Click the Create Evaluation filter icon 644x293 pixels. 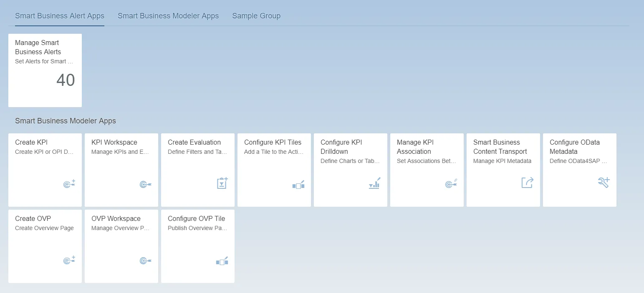click(x=222, y=183)
